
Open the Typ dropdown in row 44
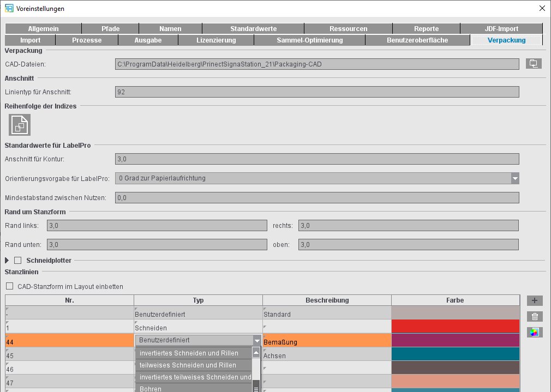pyautogui.click(x=256, y=340)
